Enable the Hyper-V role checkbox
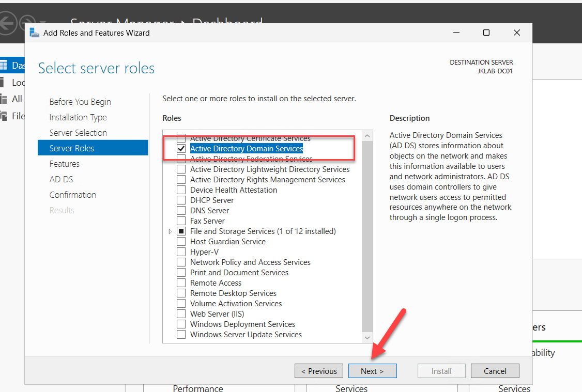This screenshot has height=392, width=582. pyautogui.click(x=181, y=252)
